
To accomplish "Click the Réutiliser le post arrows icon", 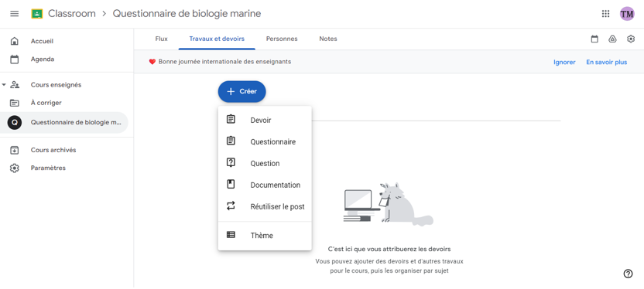I will pos(231,206).
